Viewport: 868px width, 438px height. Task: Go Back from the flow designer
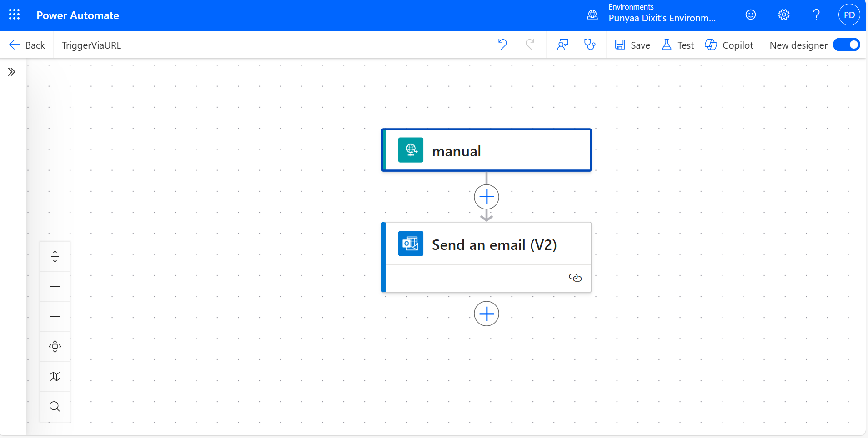click(x=27, y=45)
